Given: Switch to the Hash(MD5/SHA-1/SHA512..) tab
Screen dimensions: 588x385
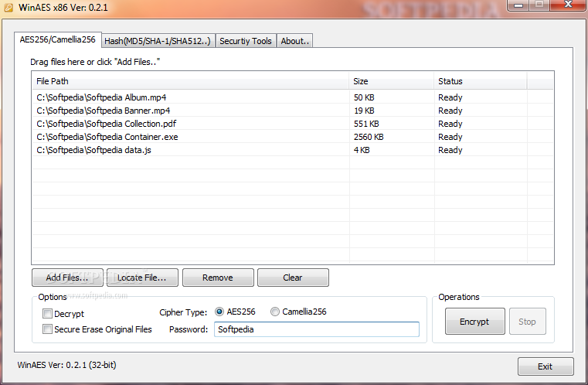Looking at the screenshot, I should [x=157, y=41].
